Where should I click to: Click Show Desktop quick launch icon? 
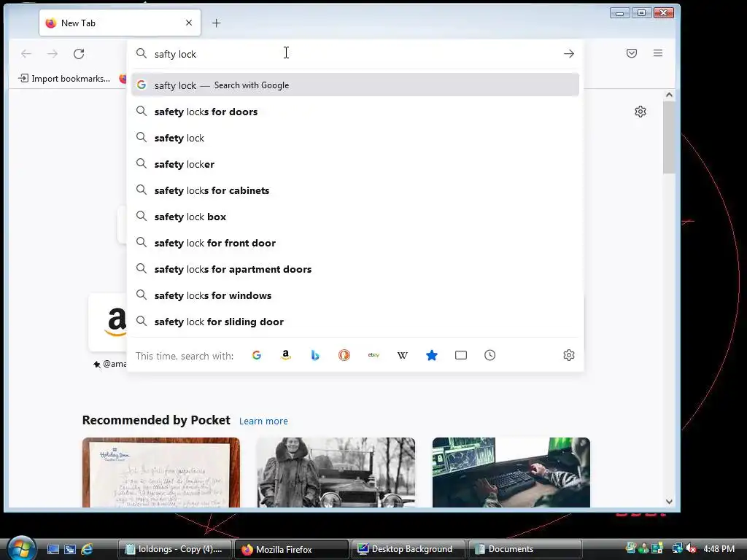53,549
